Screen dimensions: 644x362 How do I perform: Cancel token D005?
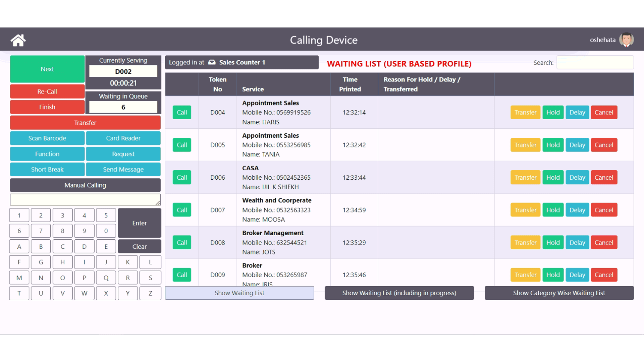coord(604,145)
